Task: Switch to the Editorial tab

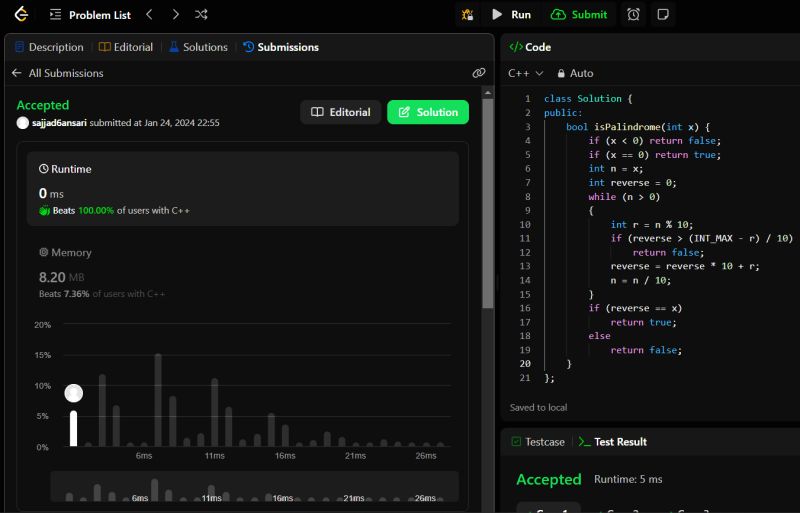Action: [126, 47]
